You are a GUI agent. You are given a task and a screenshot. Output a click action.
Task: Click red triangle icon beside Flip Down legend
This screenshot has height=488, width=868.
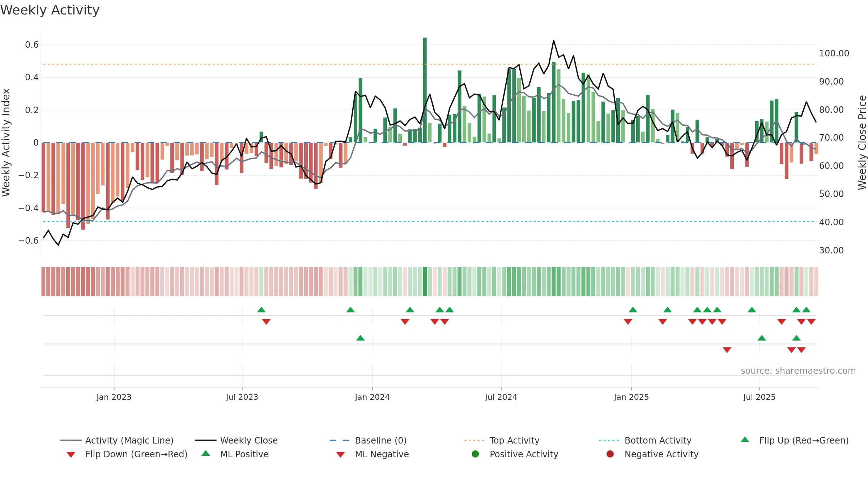71,455
